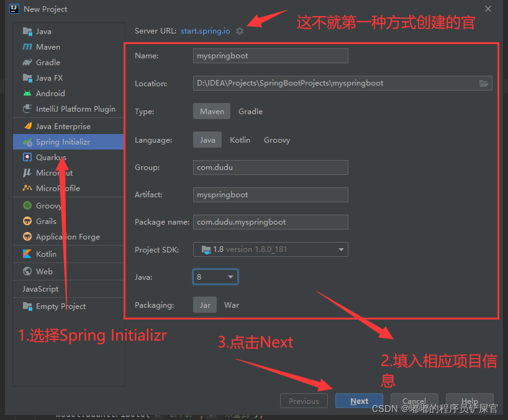Open the start.spring.io server link

point(206,31)
